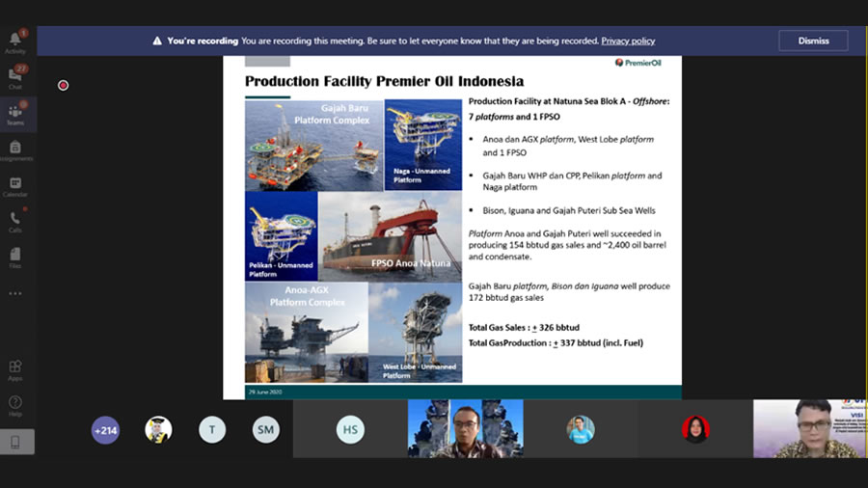Click the mobile device icon at sidebar bottom
Screen dimensions: 868x488
pyautogui.click(x=15, y=442)
